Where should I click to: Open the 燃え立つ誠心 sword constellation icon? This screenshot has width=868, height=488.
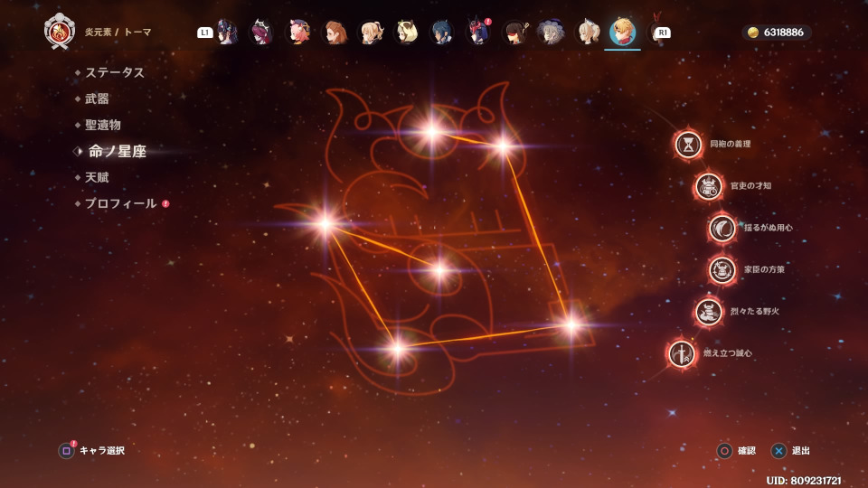[x=682, y=353]
